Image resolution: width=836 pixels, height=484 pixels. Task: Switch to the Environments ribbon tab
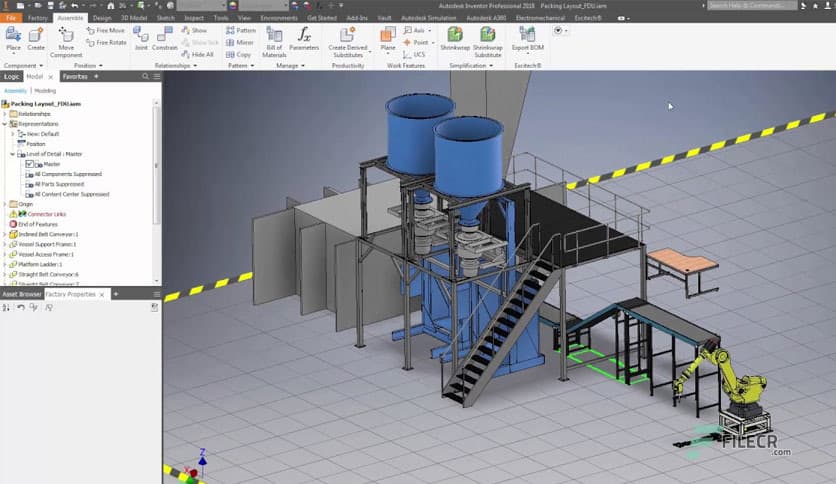tap(279, 18)
